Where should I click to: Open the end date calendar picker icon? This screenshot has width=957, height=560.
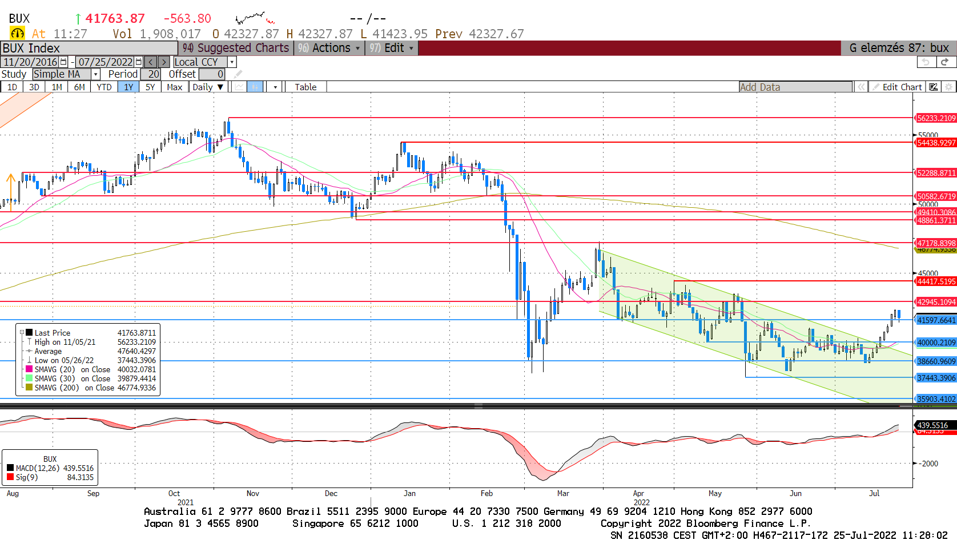pyautogui.click(x=139, y=62)
